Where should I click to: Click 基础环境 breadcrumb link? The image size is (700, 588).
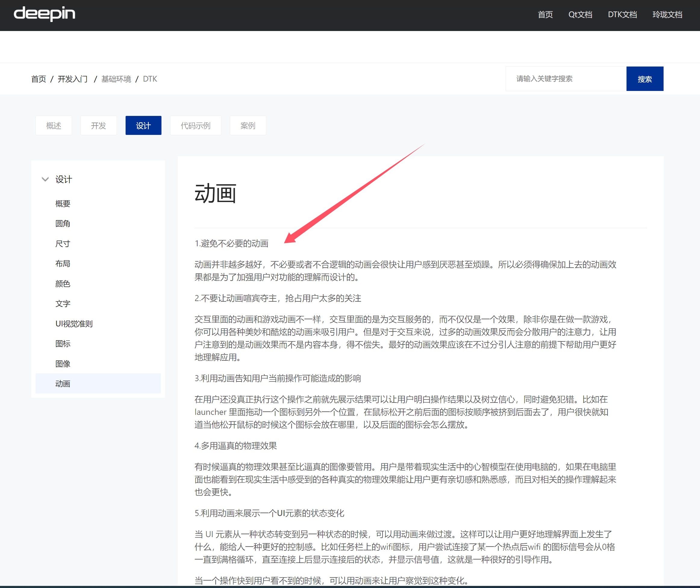click(116, 79)
